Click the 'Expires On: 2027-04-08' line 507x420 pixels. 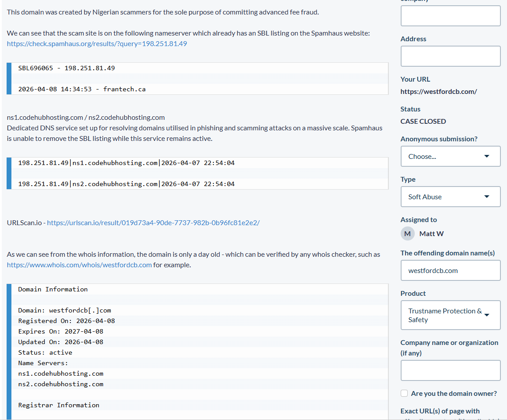tap(61, 331)
